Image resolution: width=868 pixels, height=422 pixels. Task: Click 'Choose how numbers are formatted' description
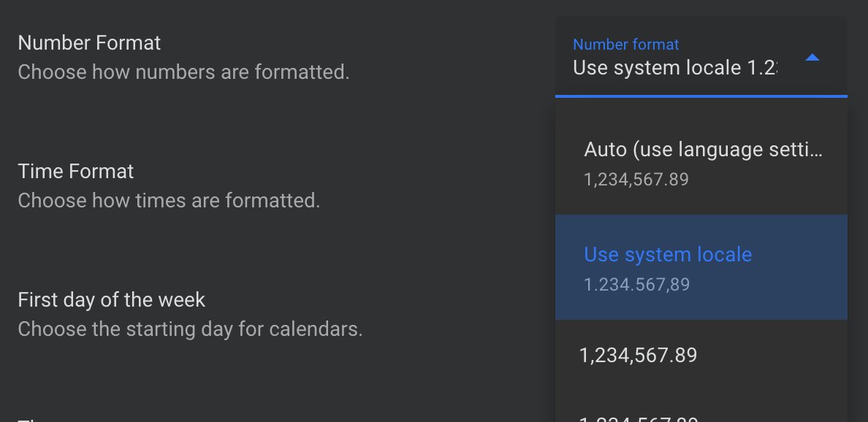pyautogui.click(x=183, y=72)
